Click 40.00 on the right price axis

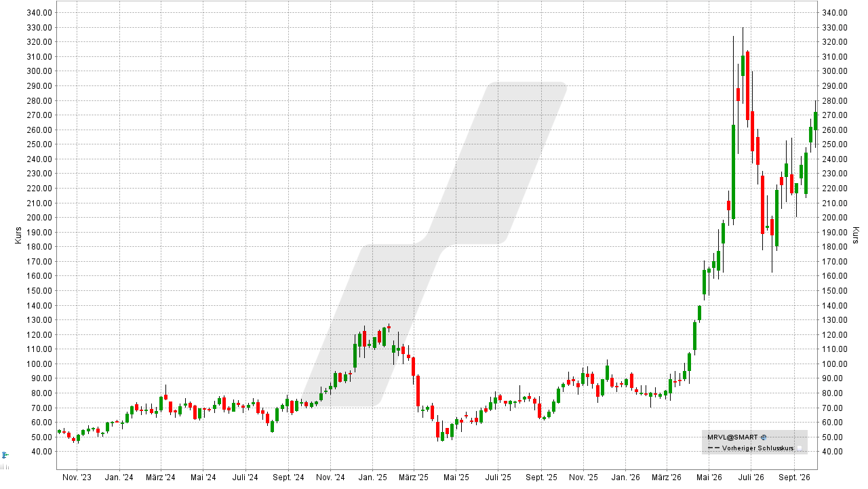pyautogui.click(x=832, y=452)
